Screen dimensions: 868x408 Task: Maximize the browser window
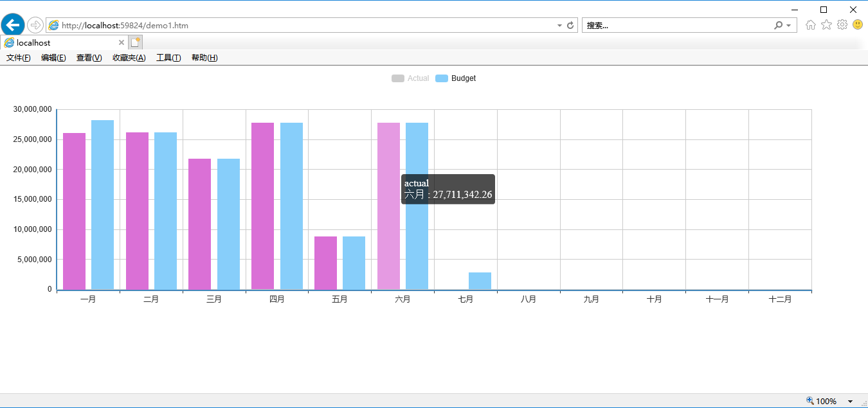pos(824,10)
